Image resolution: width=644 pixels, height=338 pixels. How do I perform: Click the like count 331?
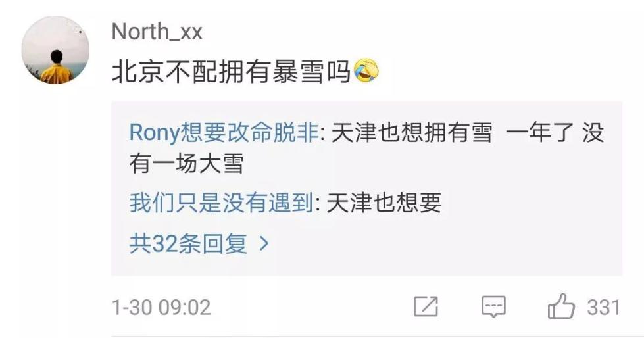pos(603,307)
